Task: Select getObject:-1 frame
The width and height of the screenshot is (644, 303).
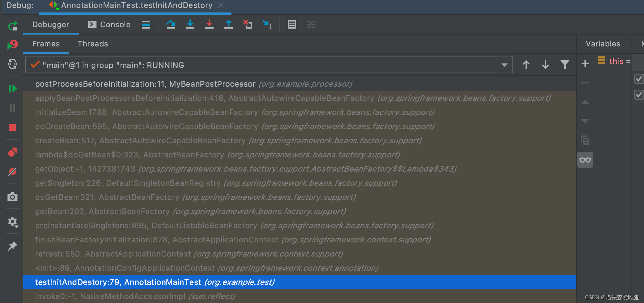Action: pyautogui.click(x=299, y=169)
